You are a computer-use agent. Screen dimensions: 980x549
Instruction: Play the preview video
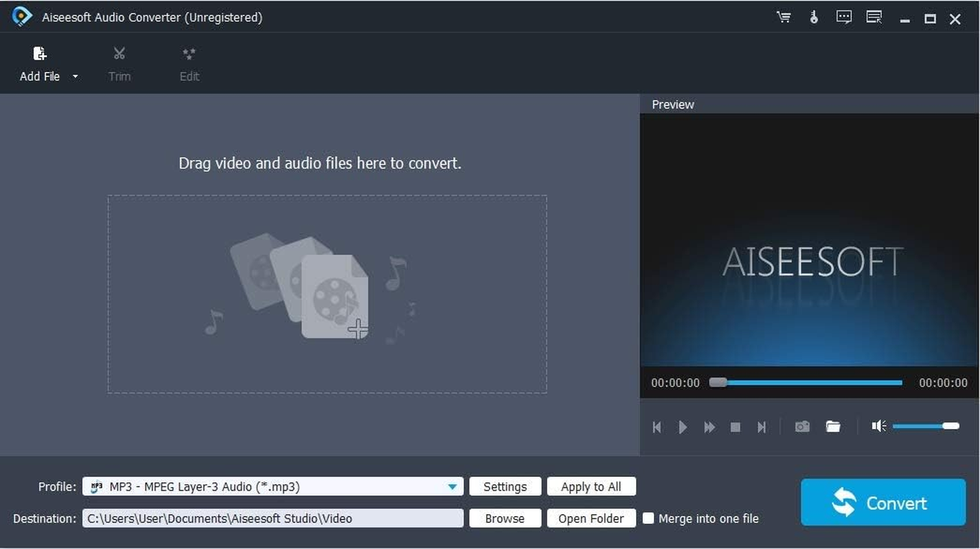click(x=683, y=426)
